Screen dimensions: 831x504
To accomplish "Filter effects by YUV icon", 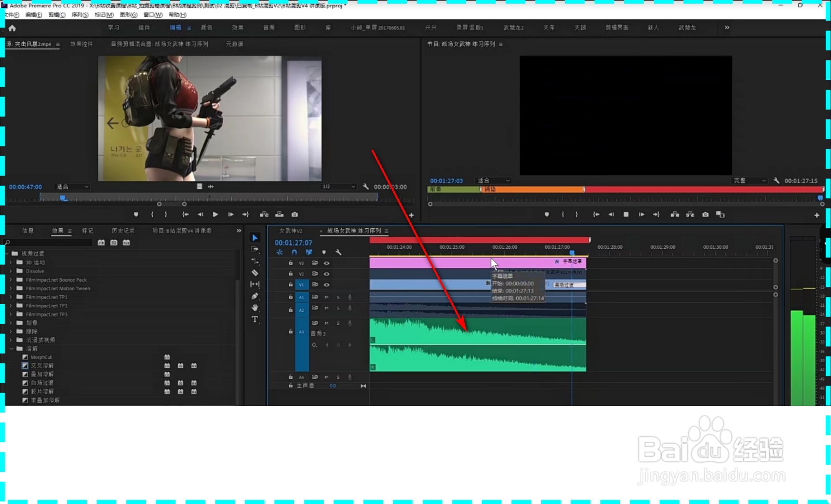I will click(x=126, y=242).
